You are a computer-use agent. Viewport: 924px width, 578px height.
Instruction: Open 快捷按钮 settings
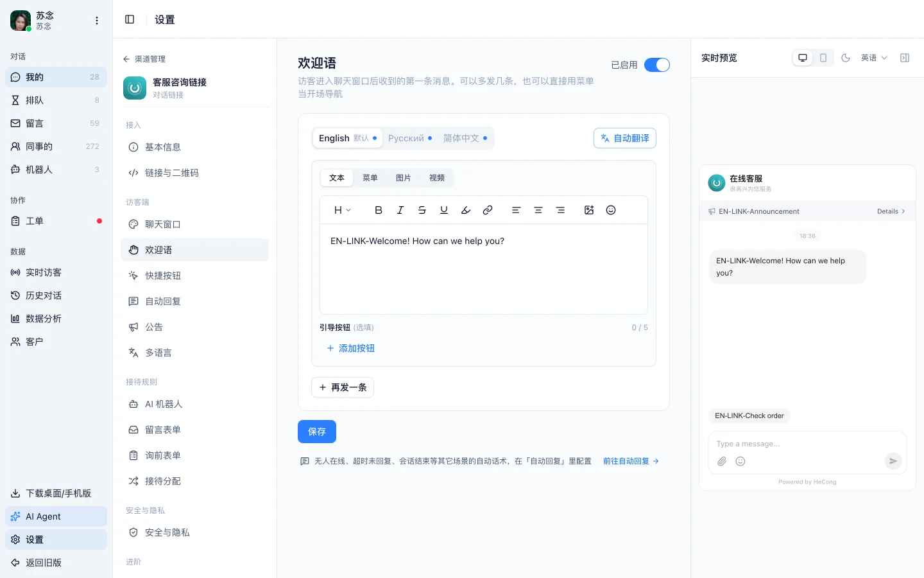click(x=194, y=276)
